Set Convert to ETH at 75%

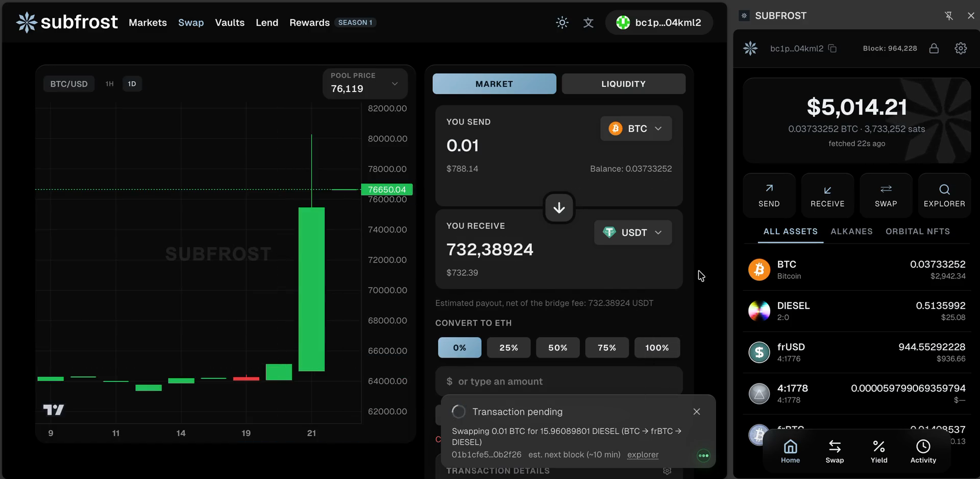pos(606,348)
